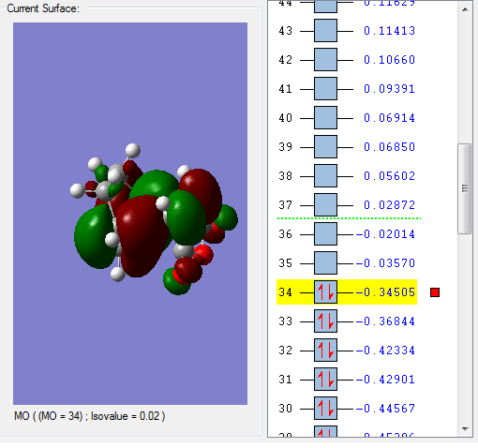The image size is (478, 448).
Task: Click the orbital list scrollbar thumb
Action: pos(465,188)
